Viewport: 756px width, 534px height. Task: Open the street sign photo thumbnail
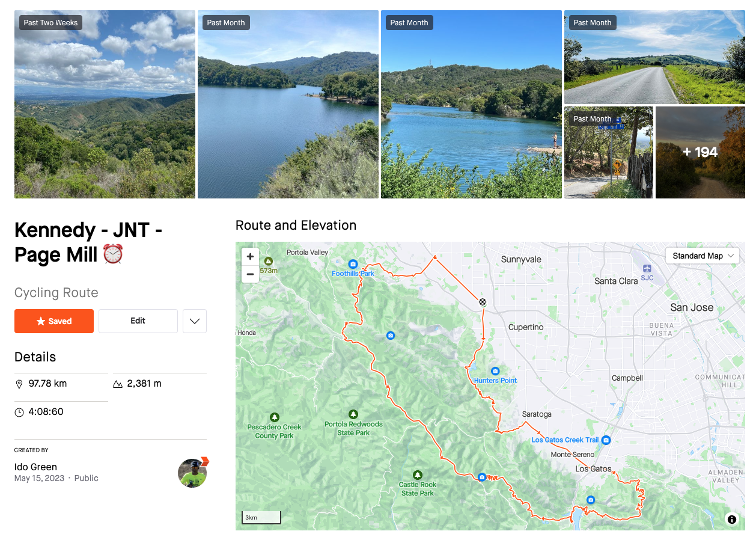(x=609, y=152)
